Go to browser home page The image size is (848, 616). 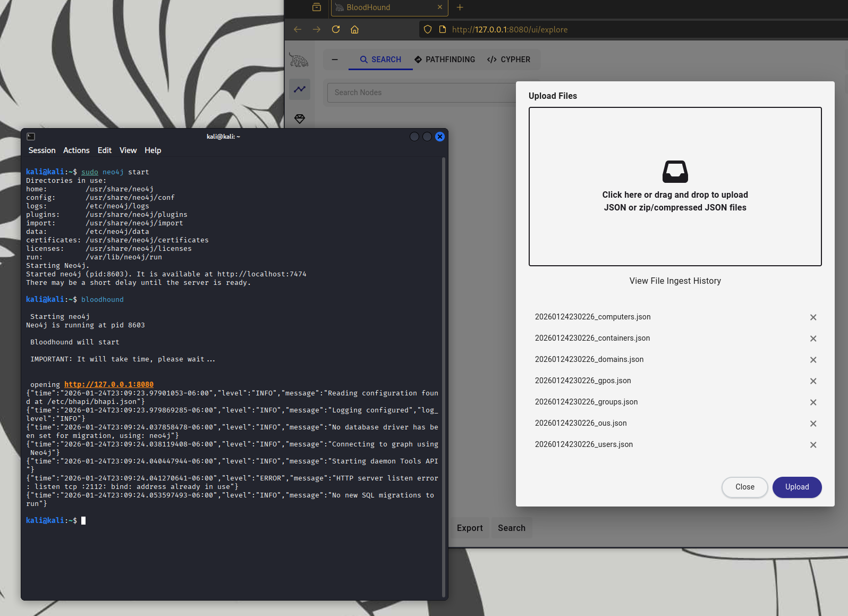354,29
